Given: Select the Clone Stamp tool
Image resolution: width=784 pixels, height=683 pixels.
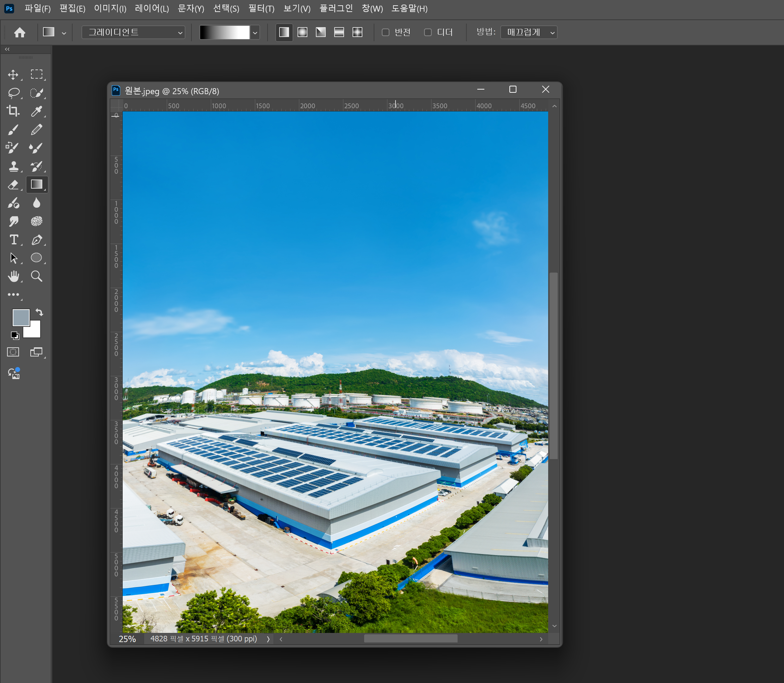Looking at the screenshot, I should [14, 166].
